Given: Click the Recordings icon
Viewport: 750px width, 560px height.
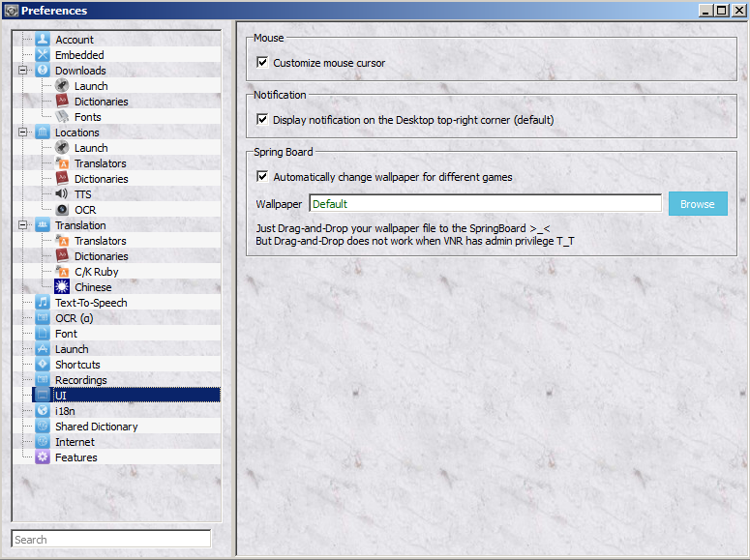Looking at the screenshot, I should point(43,380).
